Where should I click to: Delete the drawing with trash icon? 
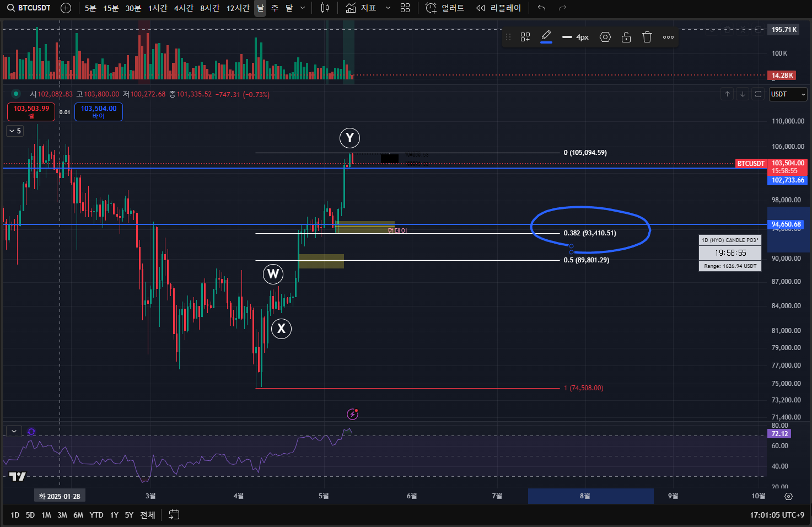point(647,37)
